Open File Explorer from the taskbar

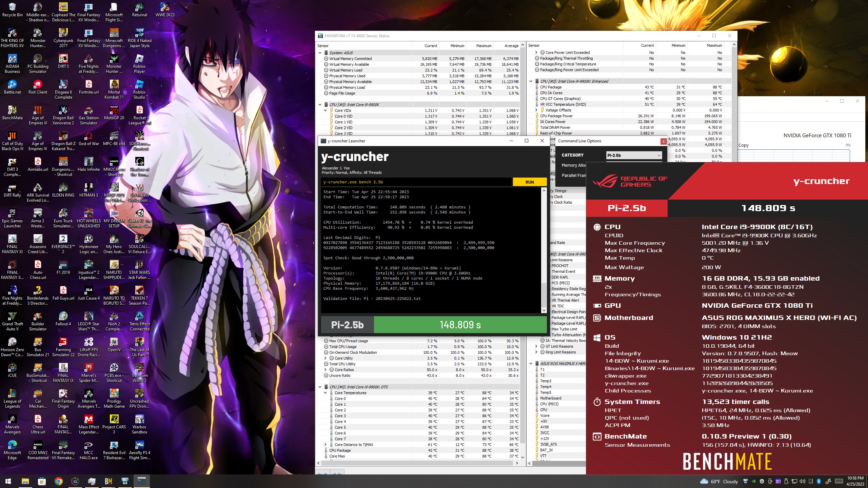pos(25,481)
